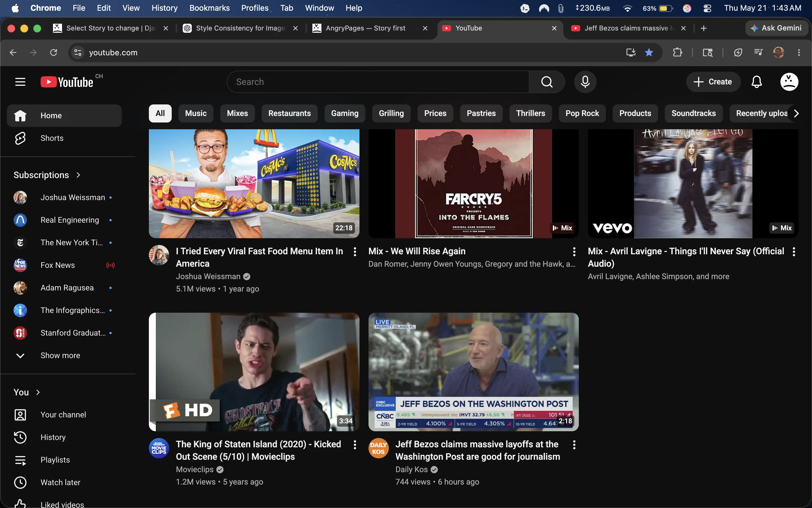Image resolution: width=812 pixels, height=508 pixels.
Task: Select the Grilling filter chip
Action: pos(391,113)
